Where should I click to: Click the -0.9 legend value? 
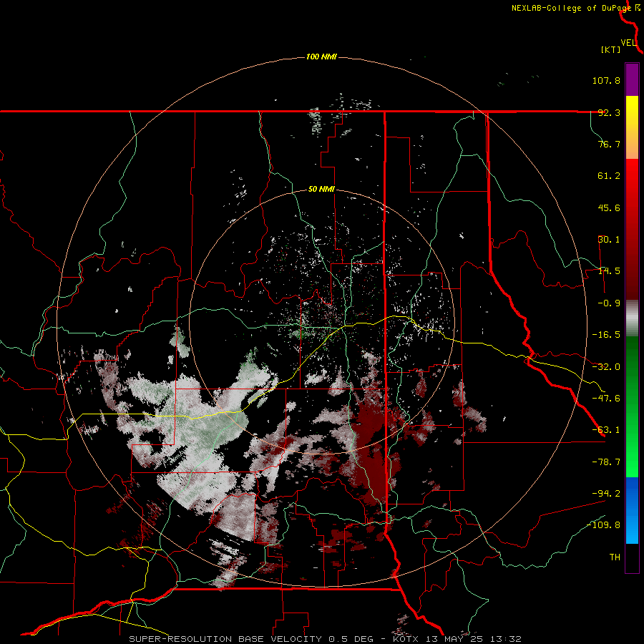coord(609,303)
